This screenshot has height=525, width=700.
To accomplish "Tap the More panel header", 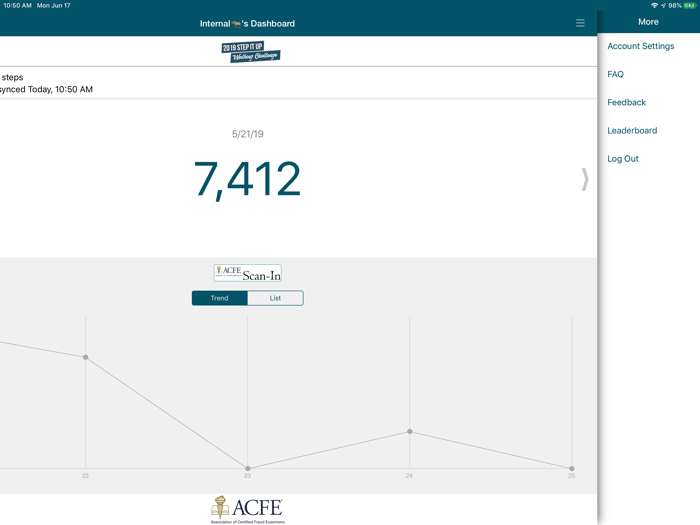I will pos(648,21).
